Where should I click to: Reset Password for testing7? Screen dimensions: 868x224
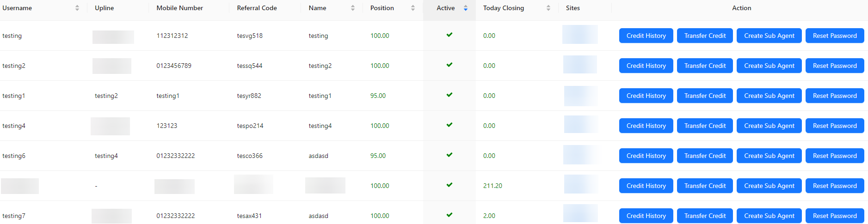coord(835,216)
